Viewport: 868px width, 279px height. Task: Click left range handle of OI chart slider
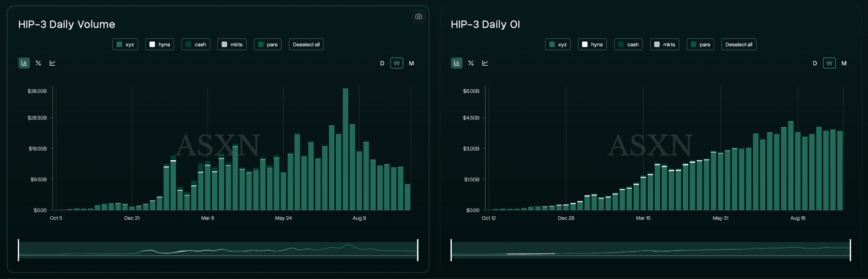point(451,250)
